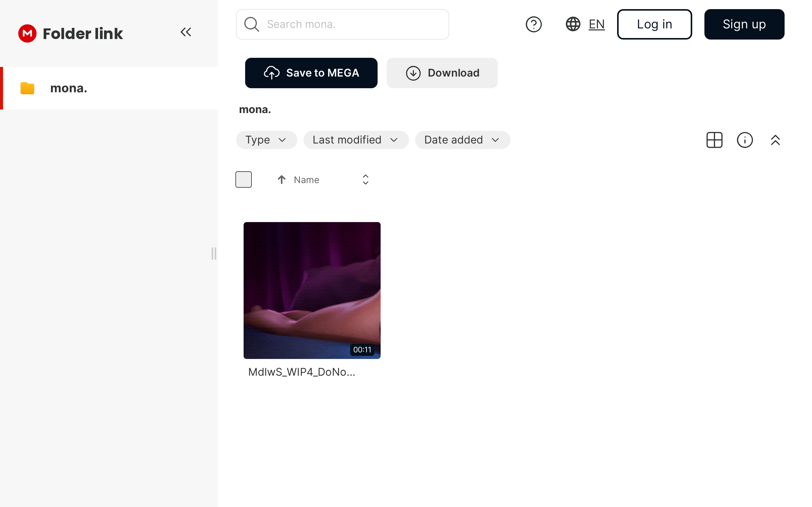Show folder info panel icon
The width and height of the screenshot is (812, 507).
(x=745, y=140)
